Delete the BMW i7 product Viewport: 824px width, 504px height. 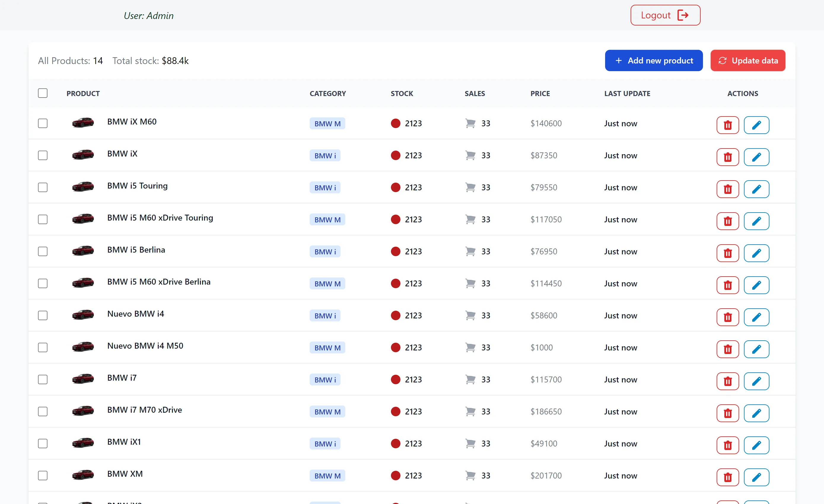pos(728,382)
